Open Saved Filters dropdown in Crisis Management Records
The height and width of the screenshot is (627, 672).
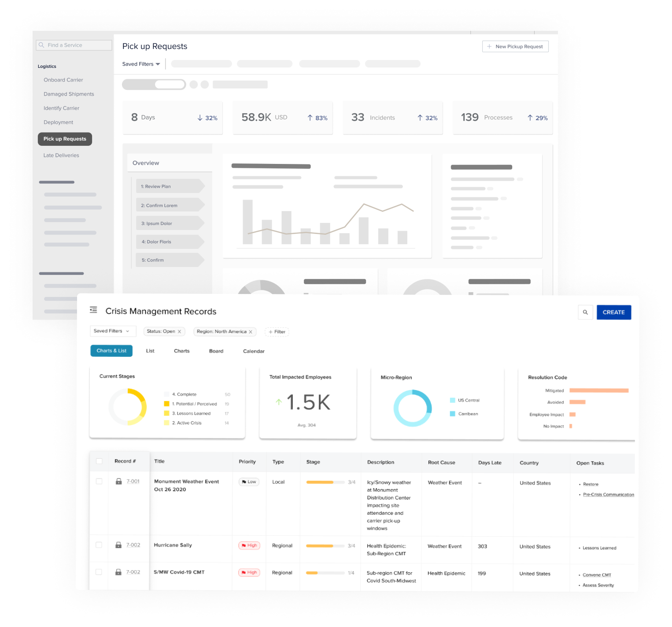113,331
